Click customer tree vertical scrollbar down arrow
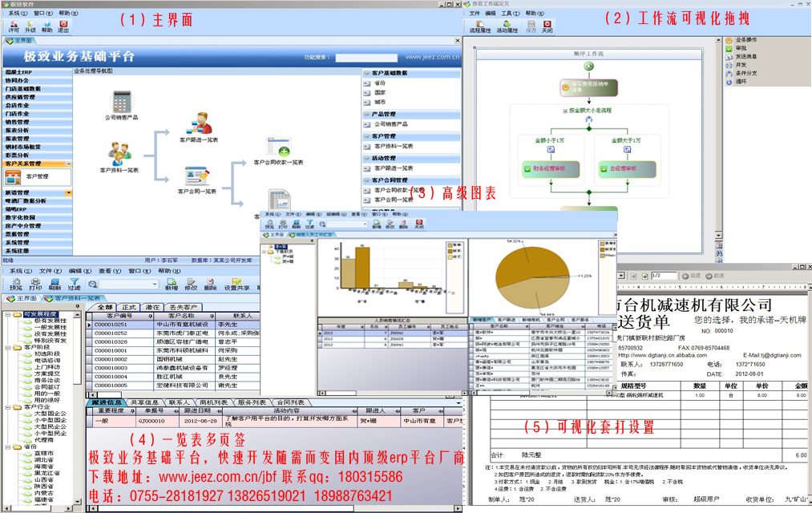 [78, 501]
